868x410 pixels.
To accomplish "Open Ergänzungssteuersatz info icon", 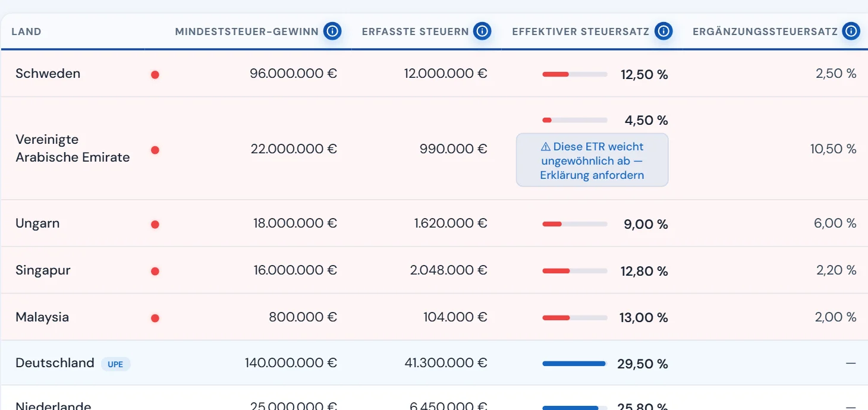I will (851, 31).
